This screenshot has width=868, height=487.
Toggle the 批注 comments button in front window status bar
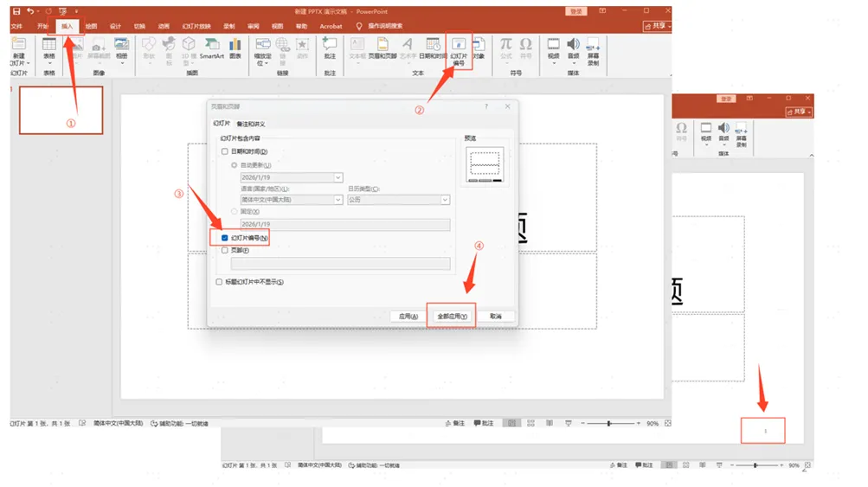pos(483,423)
